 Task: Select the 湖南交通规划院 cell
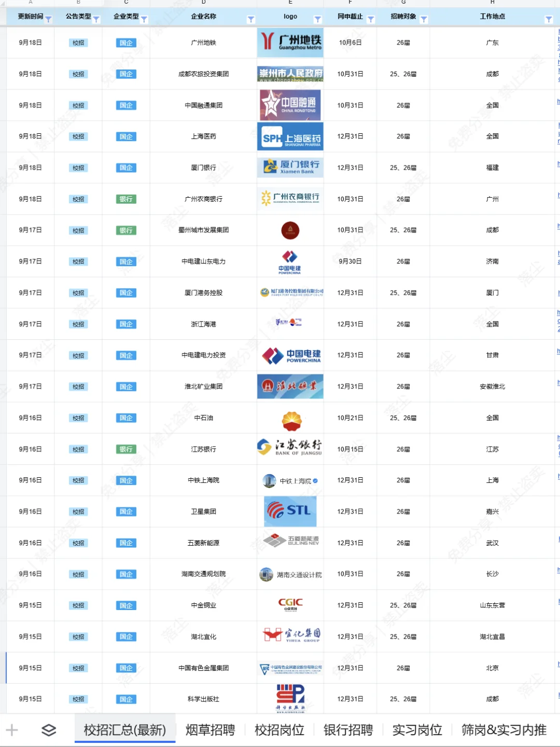203,574
